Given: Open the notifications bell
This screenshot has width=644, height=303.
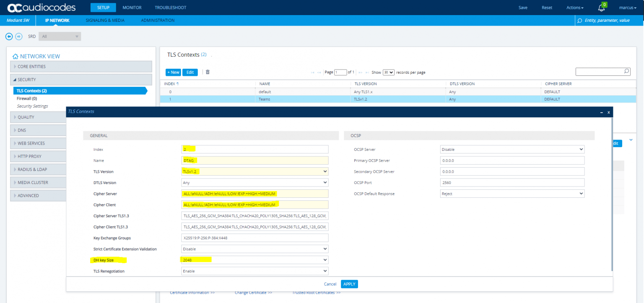Looking at the screenshot, I should pos(601,8).
